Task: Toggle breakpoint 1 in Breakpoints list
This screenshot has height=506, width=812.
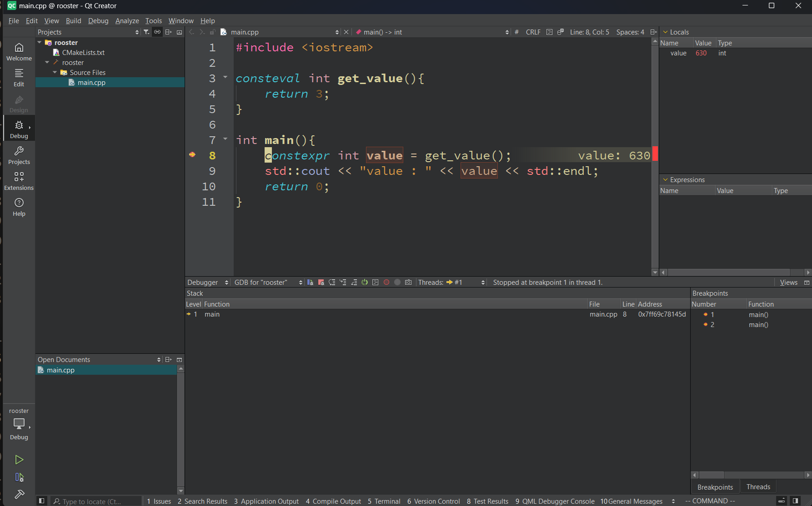Action: (x=706, y=315)
